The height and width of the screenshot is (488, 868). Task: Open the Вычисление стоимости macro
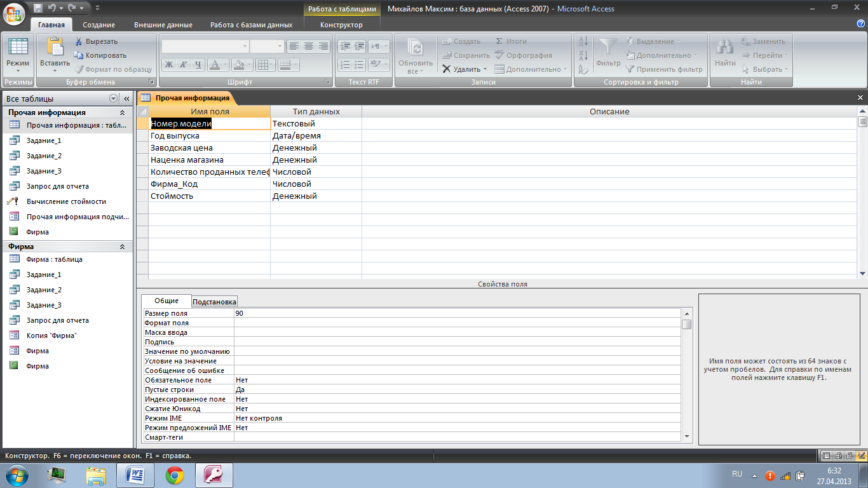(x=67, y=201)
